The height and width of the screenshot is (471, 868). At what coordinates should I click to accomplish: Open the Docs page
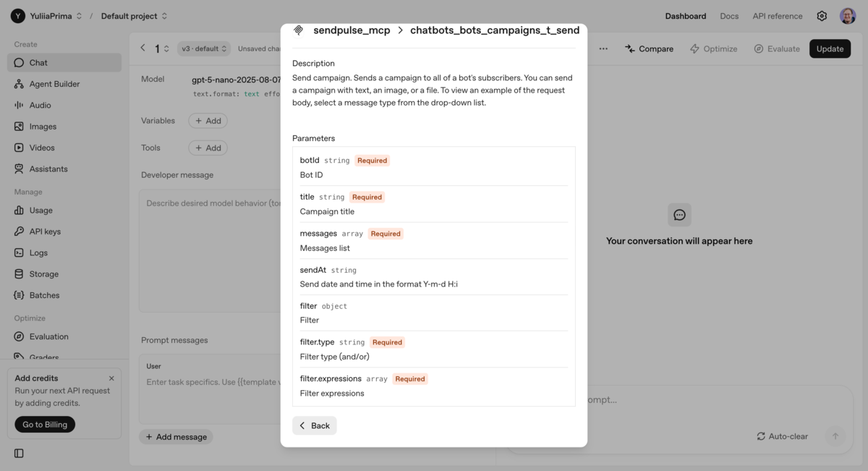pos(729,15)
